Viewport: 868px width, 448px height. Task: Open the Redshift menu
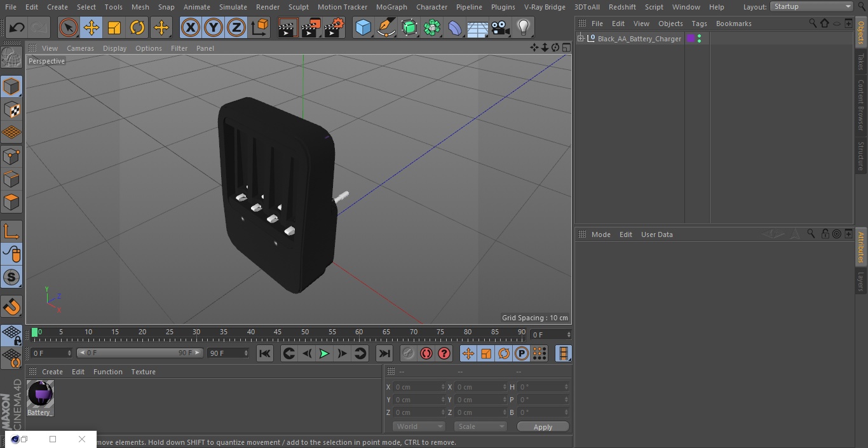pos(622,7)
